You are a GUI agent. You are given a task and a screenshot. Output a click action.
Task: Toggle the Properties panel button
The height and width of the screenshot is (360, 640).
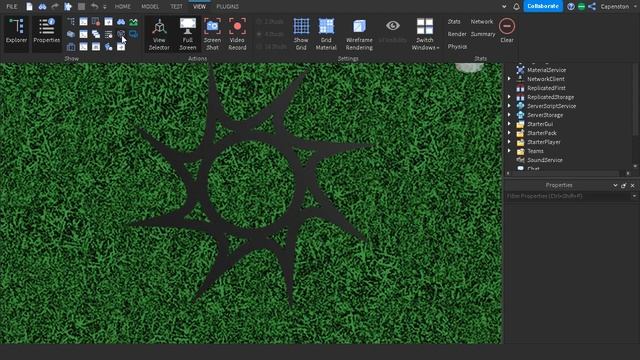pos(47,34)
